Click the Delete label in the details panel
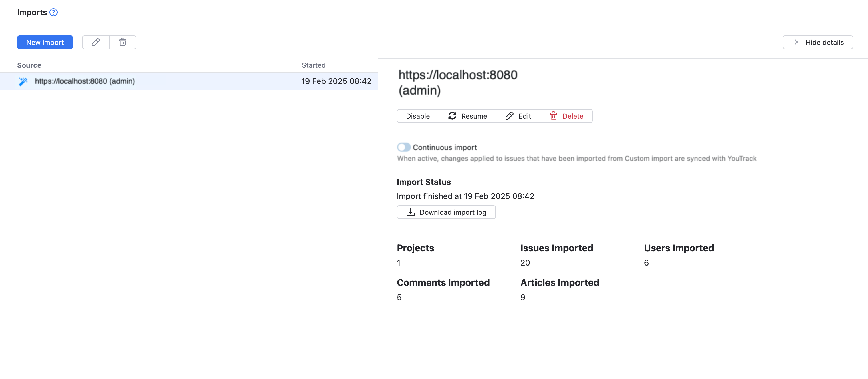This screenshot has height=379, width=868. [x=572, y=116]
